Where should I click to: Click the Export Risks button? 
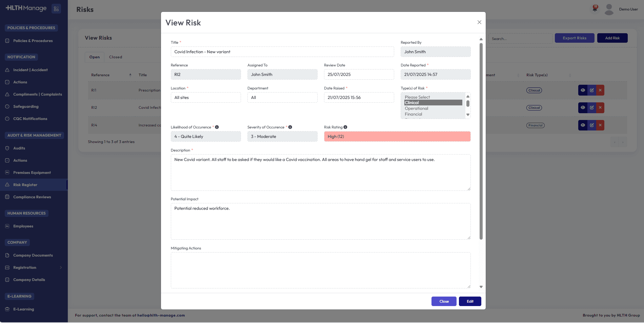(x=574, y=38)
